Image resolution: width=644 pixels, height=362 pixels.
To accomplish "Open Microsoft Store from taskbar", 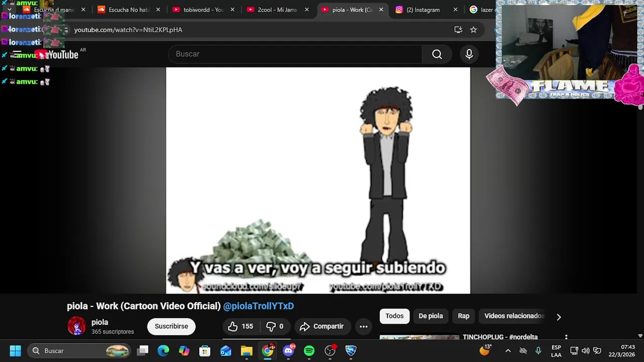I will tap(205, 350).
